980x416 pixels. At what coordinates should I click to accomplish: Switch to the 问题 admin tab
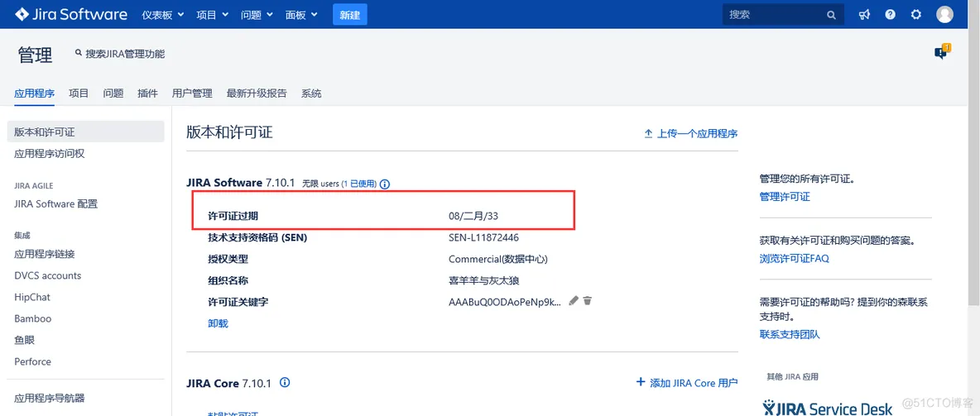click(x=113, y=93)
